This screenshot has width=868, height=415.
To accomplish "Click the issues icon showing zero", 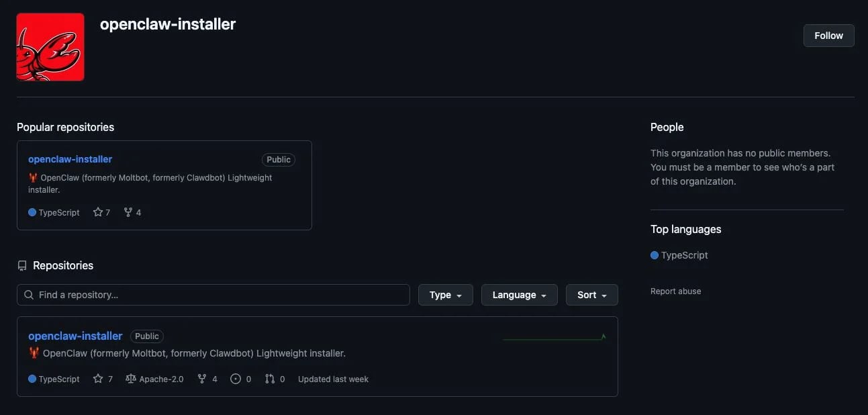I will coord(235,378).
